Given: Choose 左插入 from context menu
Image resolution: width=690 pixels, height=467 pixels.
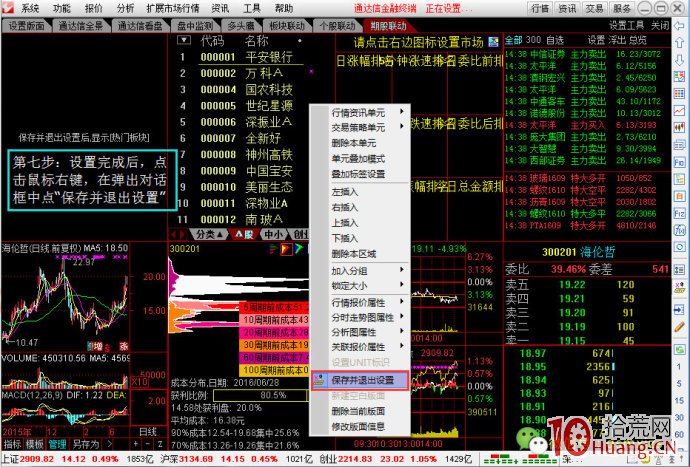Looking at the screenshot, I should [360, 192].
